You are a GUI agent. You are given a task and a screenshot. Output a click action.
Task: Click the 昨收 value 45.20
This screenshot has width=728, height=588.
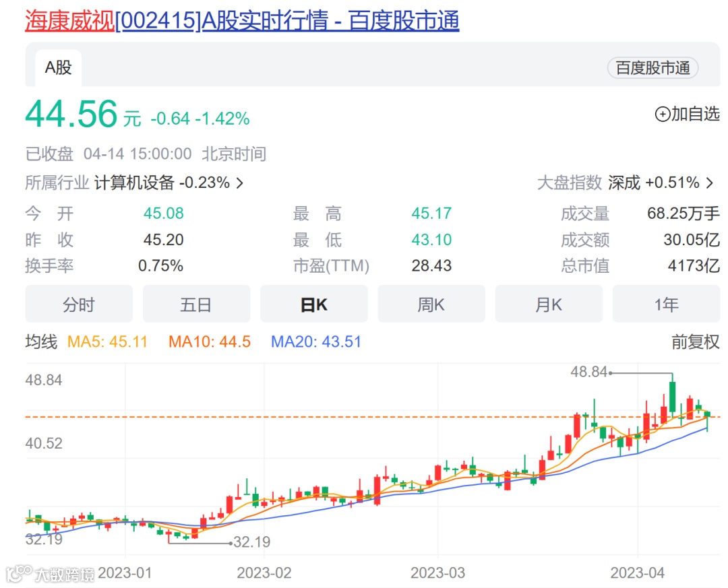[163, 240]
